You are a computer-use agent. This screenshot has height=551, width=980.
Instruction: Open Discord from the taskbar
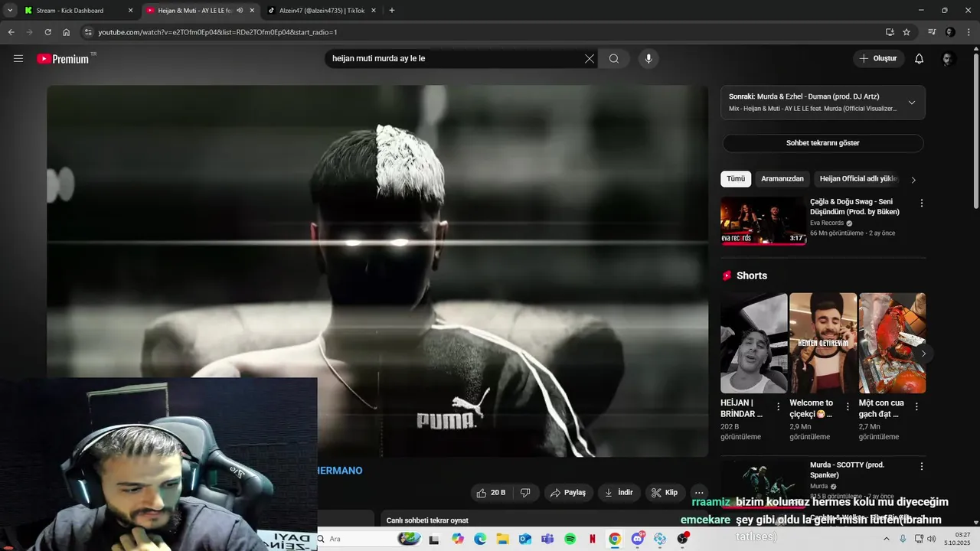[x=637, y=539]
